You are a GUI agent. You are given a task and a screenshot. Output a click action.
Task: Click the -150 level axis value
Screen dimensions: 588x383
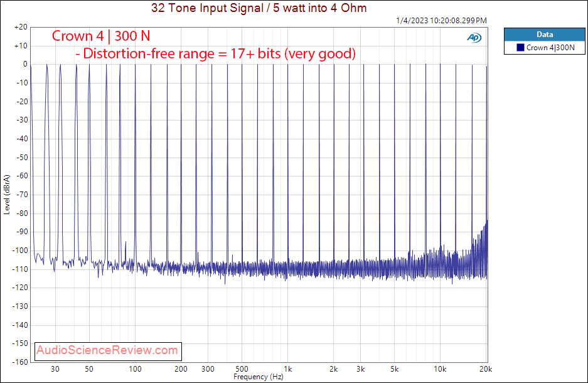tap(21, 343)
